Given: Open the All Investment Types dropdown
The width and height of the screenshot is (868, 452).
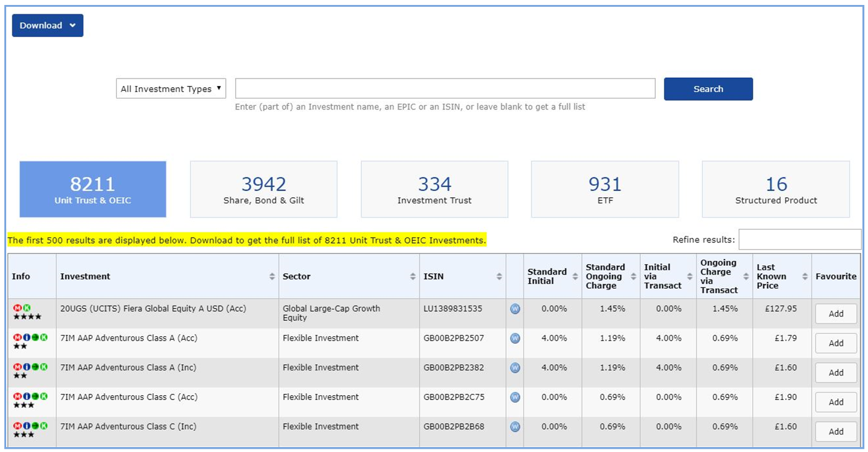Looking at the screenshot, I should tap(171, 89).
